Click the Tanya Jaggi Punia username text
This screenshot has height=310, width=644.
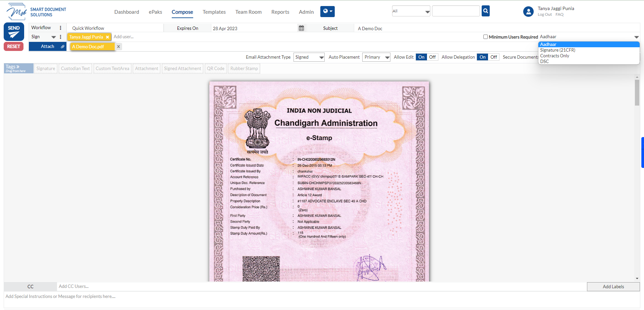pos(556,8)
